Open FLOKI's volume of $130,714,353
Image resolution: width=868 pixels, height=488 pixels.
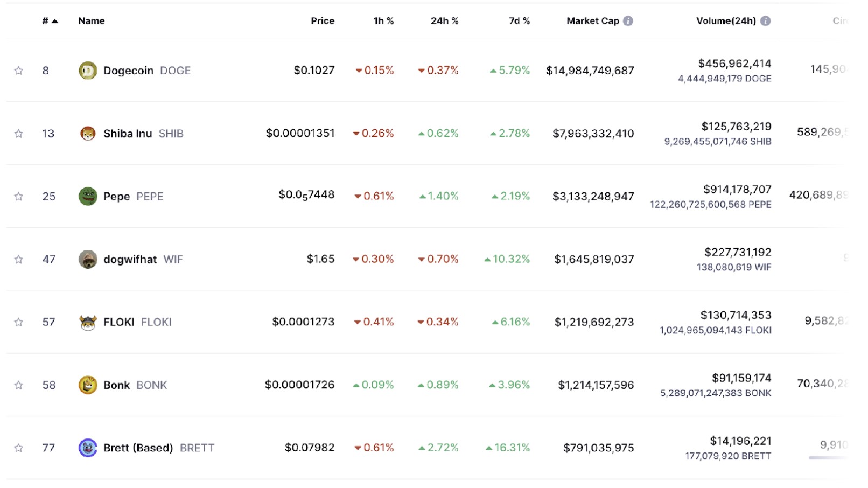pyautogui.click(x=736, y=315)
